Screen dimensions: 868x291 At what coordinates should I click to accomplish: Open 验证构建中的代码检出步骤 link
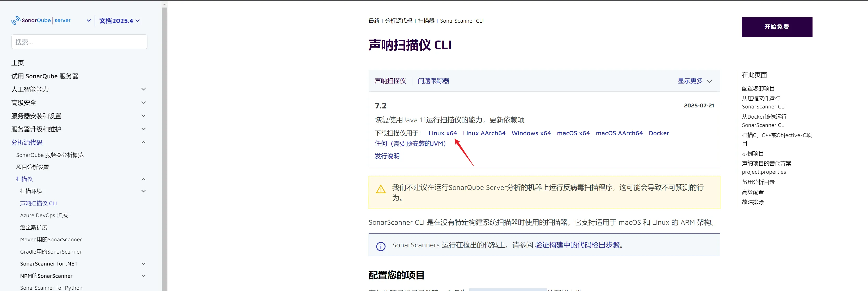click(577, 245)
